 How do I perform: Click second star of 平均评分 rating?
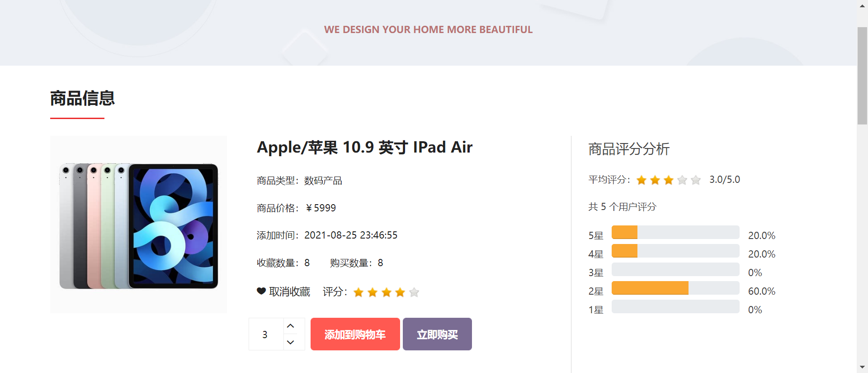(655, 180)
